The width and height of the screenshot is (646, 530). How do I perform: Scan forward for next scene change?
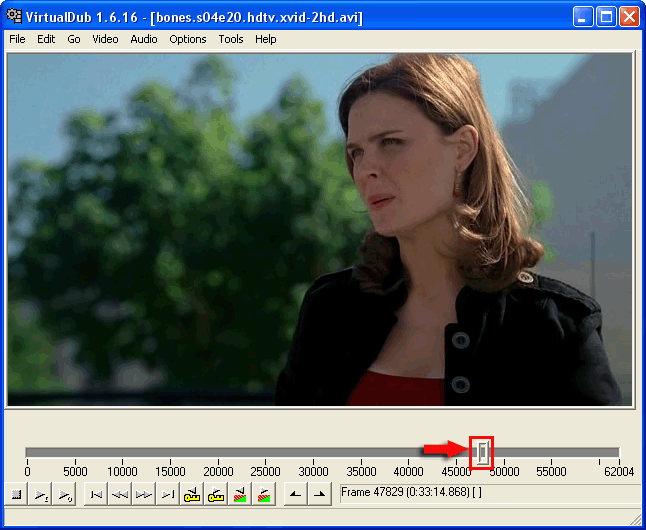[x=263, y=494]
